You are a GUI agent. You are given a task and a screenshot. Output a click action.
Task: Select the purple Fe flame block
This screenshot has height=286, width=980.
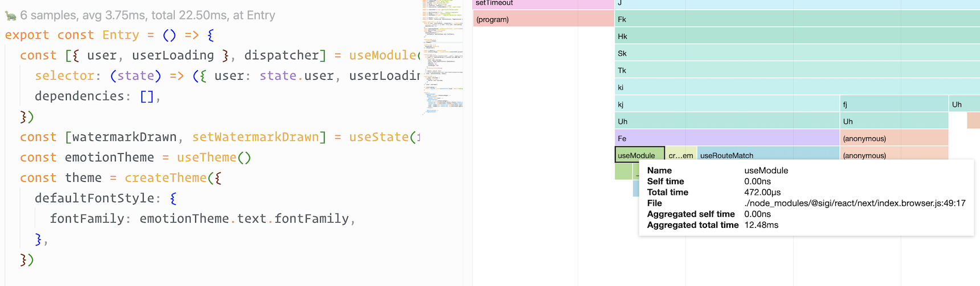tap(726, 138)
